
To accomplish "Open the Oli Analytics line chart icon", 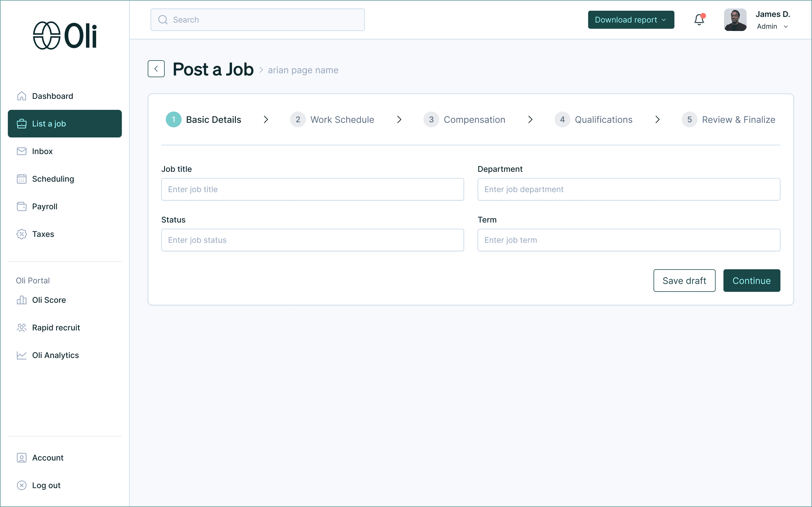I will (x=21, y=355).
